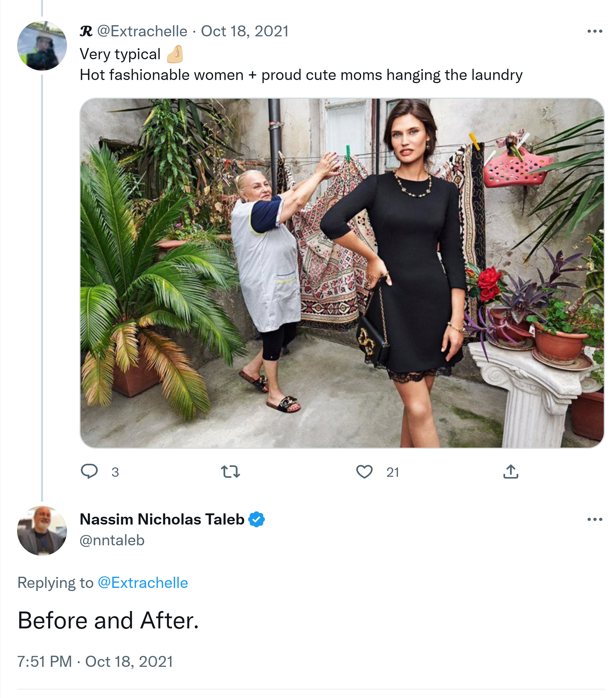
Task: Open the @Extrachelle handle in tweet header
Action: pos(143,31)
